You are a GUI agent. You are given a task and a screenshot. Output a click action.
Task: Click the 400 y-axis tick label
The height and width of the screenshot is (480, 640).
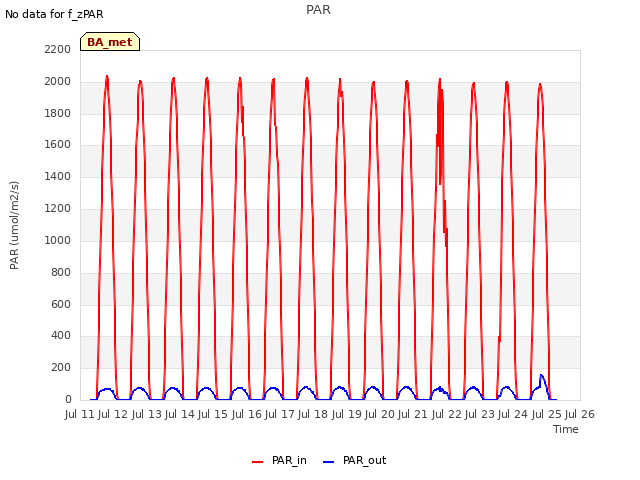[61, 336]
